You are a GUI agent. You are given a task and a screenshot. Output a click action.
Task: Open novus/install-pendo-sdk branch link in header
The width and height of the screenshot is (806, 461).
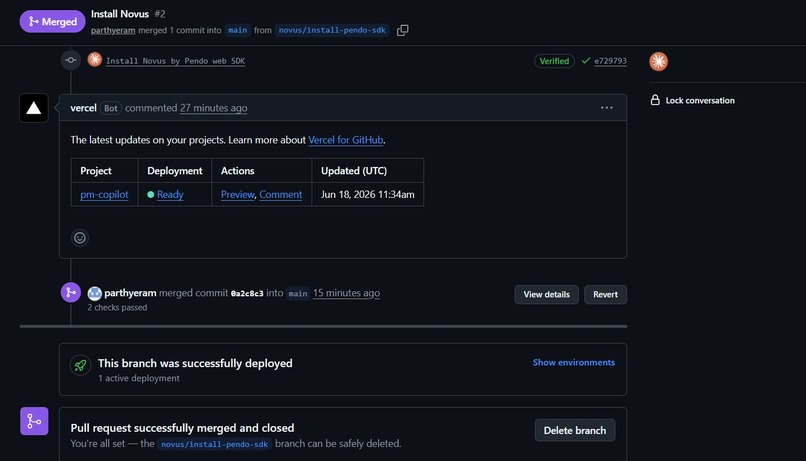tap(332, 30)
